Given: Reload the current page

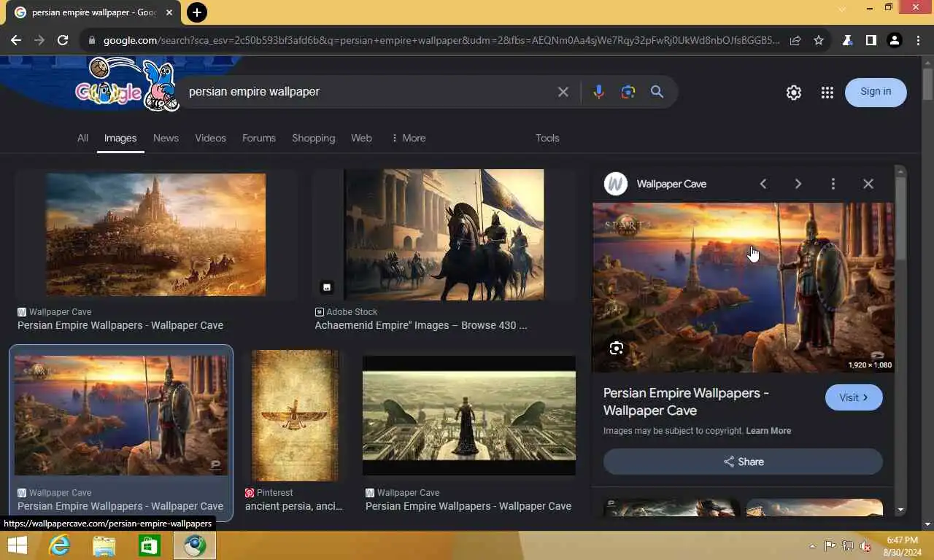Looking at the screenshot, I should [x=63, y=41].
